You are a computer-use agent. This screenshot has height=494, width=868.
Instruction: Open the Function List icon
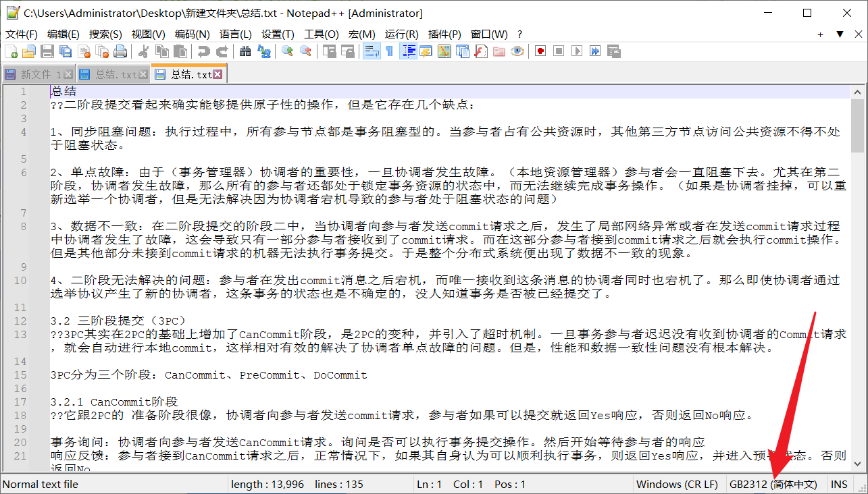point(480,51)
